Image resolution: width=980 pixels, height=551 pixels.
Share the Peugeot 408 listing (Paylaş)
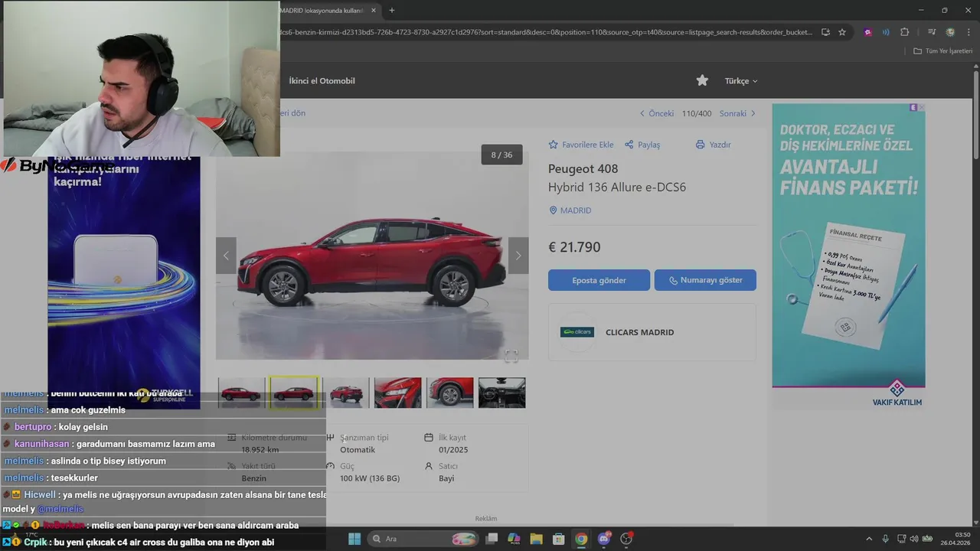[642, 145]
